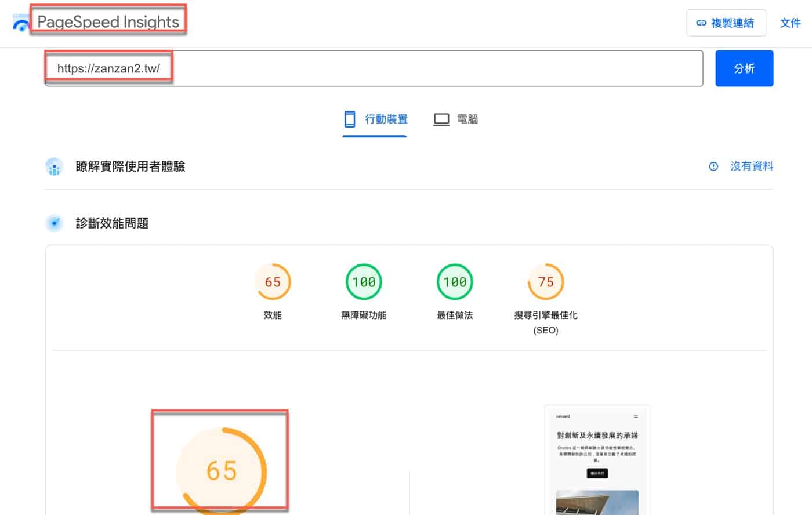Image resolution: width=812 pixels, height=515 pixels.
Task: Click the 診斷效能問題 heading
Action: click(x=113, y=223)
